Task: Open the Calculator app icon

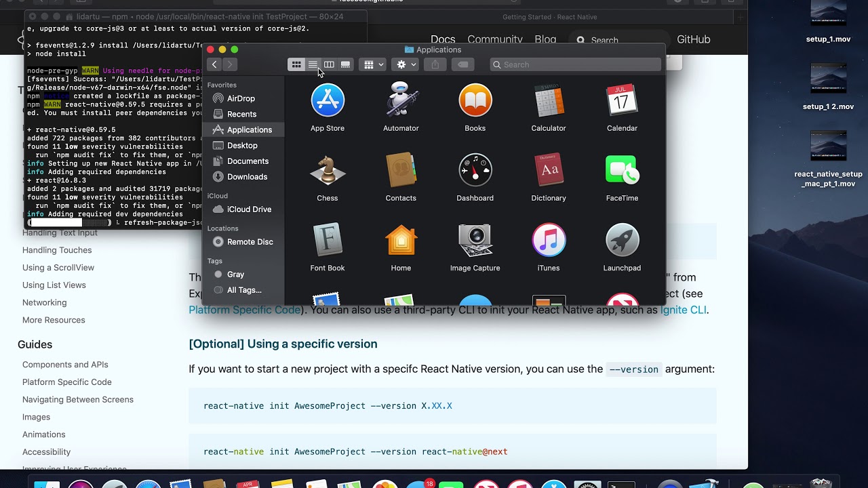Action: click(x=549, y=100)
